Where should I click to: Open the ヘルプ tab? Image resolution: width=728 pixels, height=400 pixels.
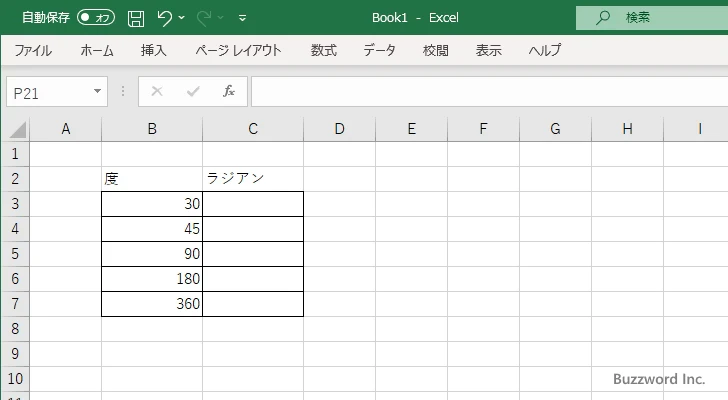545,50
